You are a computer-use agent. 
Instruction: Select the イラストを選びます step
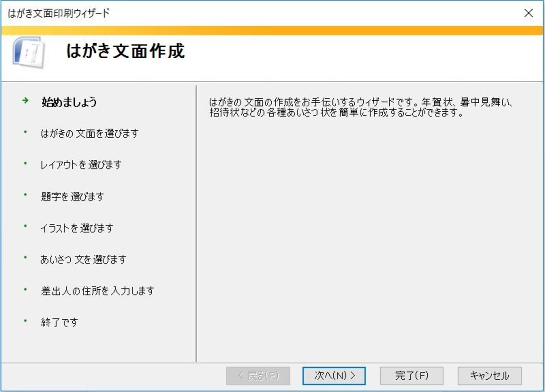[77, 228]
